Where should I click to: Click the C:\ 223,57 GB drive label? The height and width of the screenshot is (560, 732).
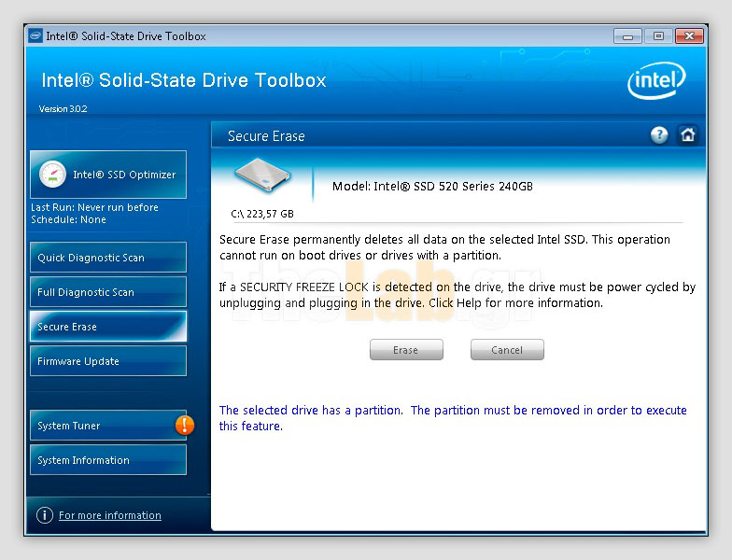coord(262,214)
